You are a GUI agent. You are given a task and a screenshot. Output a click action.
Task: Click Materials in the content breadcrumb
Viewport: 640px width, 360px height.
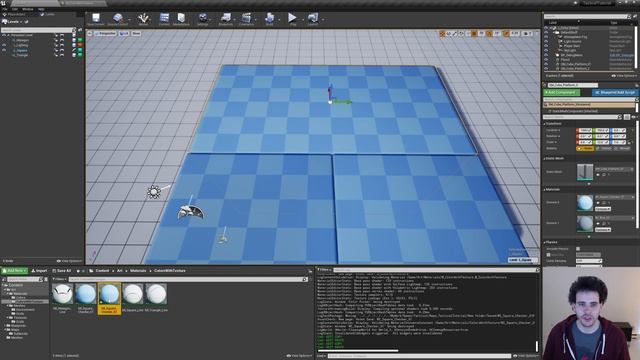pos(138,271)
